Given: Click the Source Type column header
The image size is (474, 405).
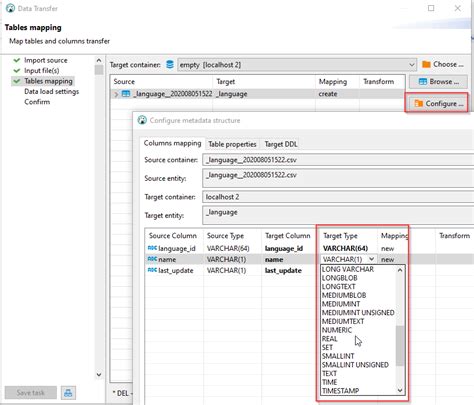Looking at the screenshot, I should tap(225, 236).
